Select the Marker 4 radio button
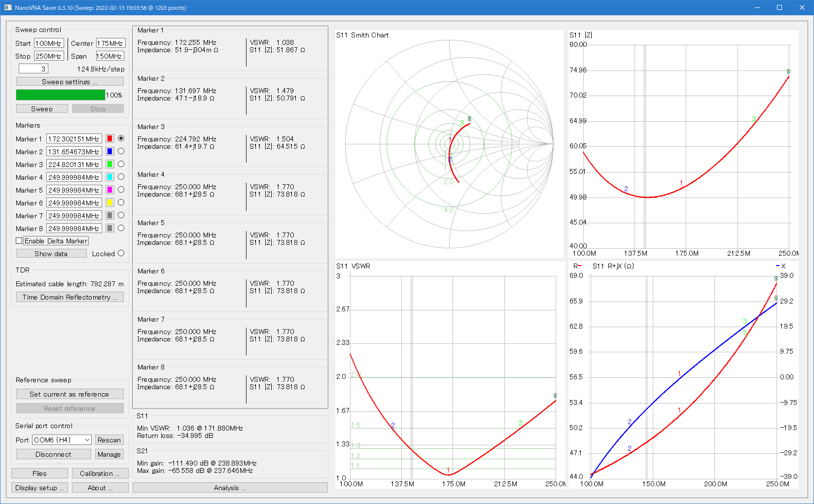Screen dimensions: 814x504 (121, 177)
